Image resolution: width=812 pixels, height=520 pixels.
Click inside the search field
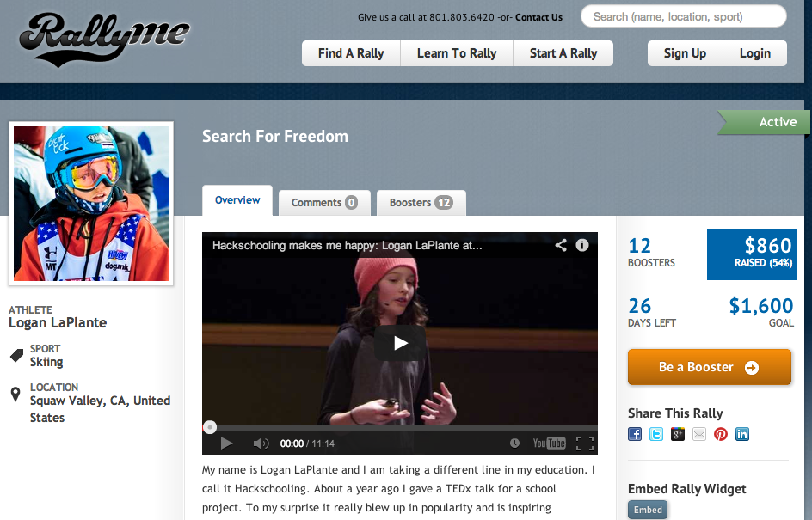coord(683,16)
